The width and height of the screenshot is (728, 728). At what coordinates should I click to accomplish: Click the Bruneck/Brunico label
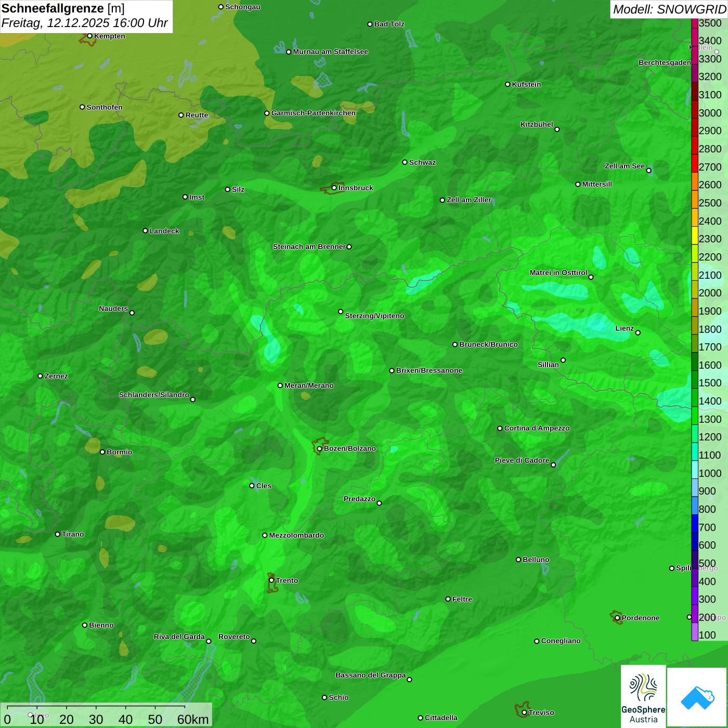(488, 344)
